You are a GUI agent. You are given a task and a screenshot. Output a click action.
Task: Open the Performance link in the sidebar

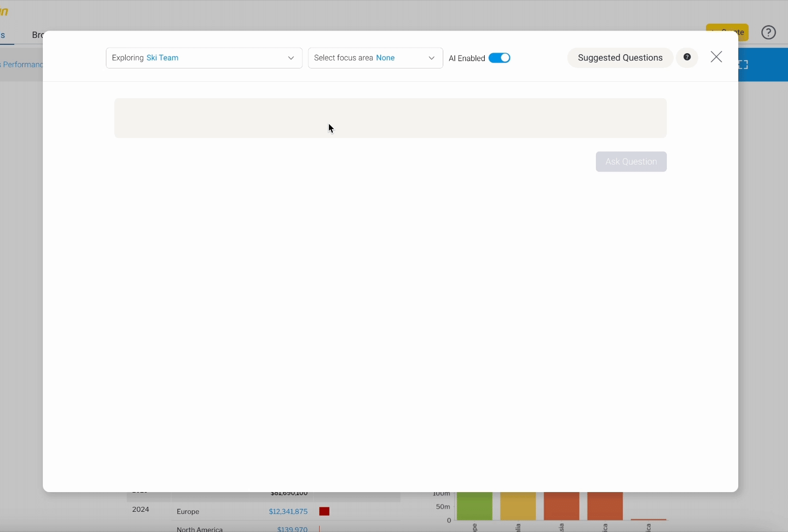click(x=22, y=64)
